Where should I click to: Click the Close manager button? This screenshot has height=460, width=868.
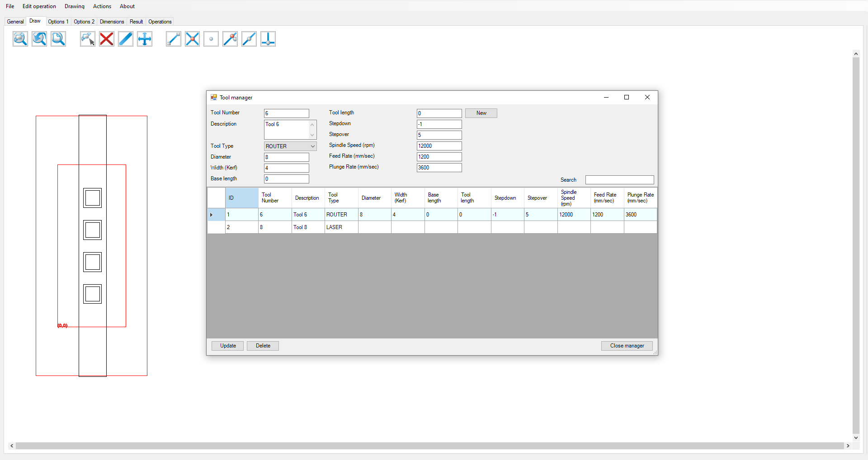(x=627, y=346)
